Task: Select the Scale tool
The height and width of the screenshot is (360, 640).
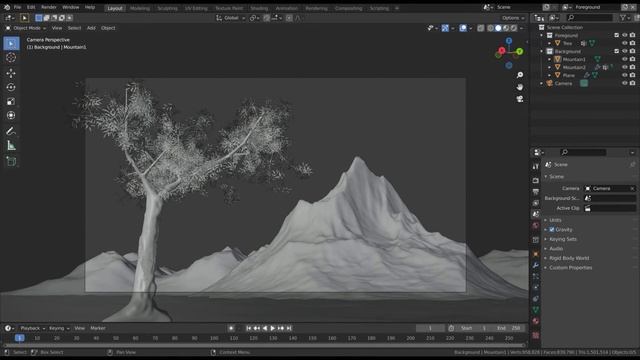Action: click(x=11, y=101)
